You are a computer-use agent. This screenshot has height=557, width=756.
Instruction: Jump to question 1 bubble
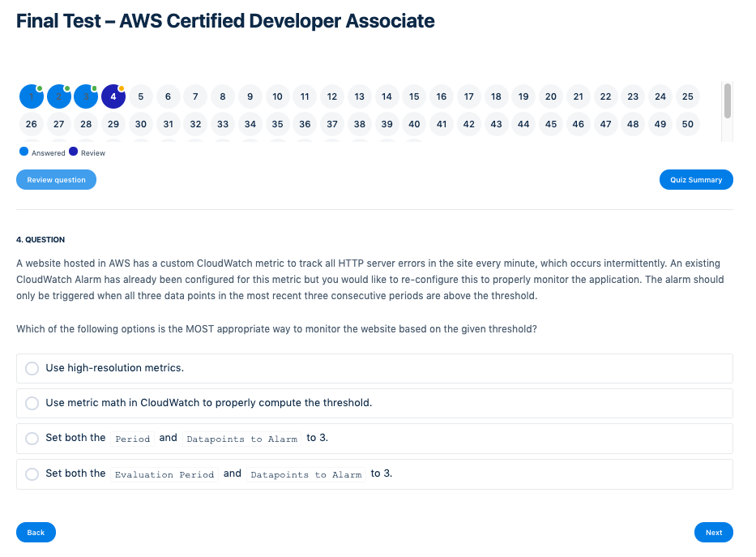pyautogui.click(x=32, y=96)
